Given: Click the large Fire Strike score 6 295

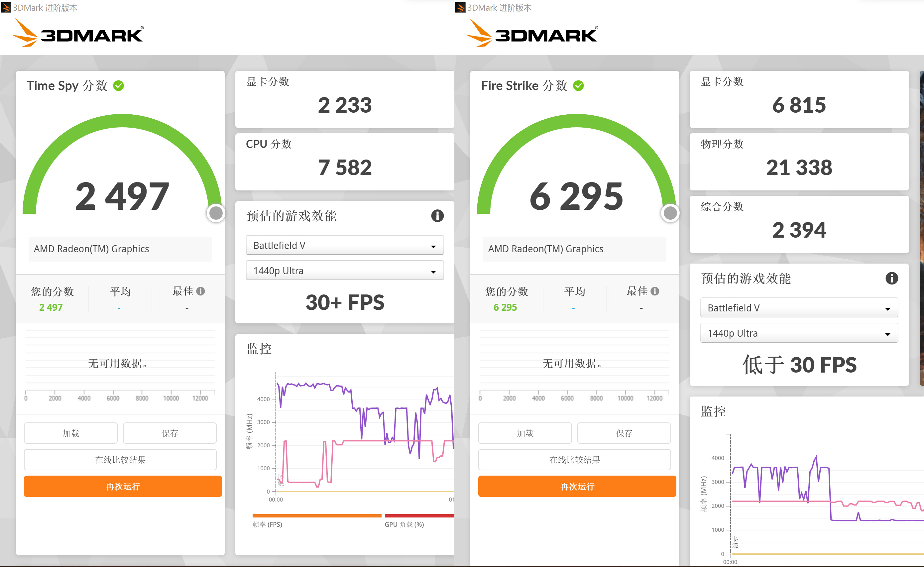Looking at the screenshot, I should coord(577,196).
